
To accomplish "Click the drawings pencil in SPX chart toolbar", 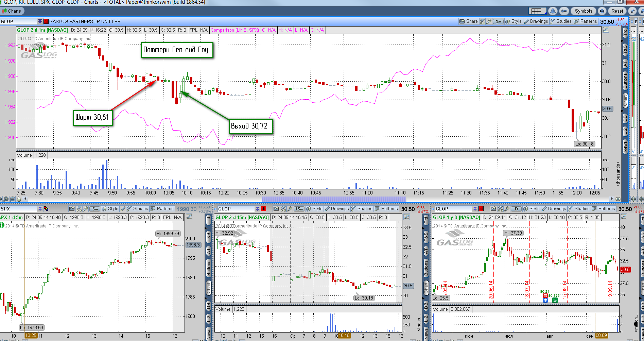I will [x=123, y=209].
